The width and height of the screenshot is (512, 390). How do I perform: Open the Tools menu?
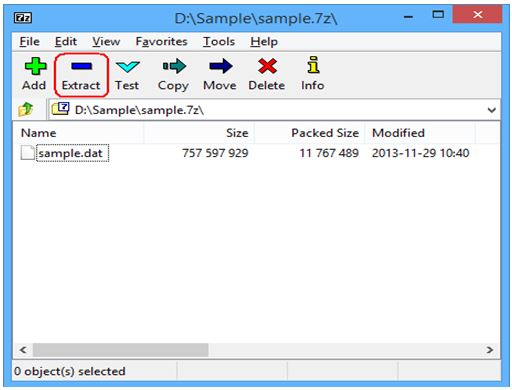(x=219, y=42)
